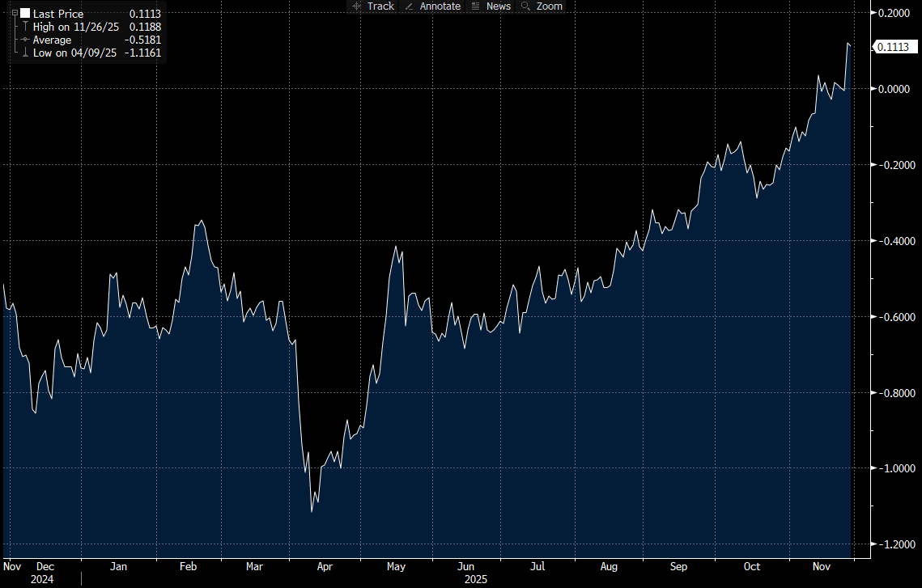
Task: Click the Average line icon in legend
Action: tap(25, 40)
